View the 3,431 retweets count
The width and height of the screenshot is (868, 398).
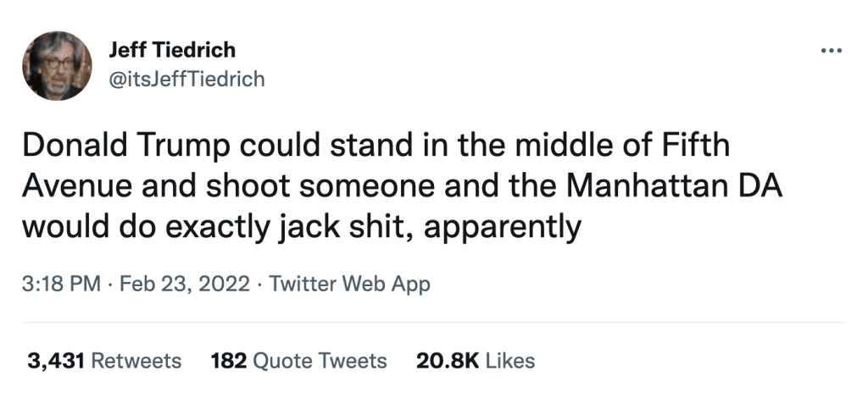coord(56,361)
